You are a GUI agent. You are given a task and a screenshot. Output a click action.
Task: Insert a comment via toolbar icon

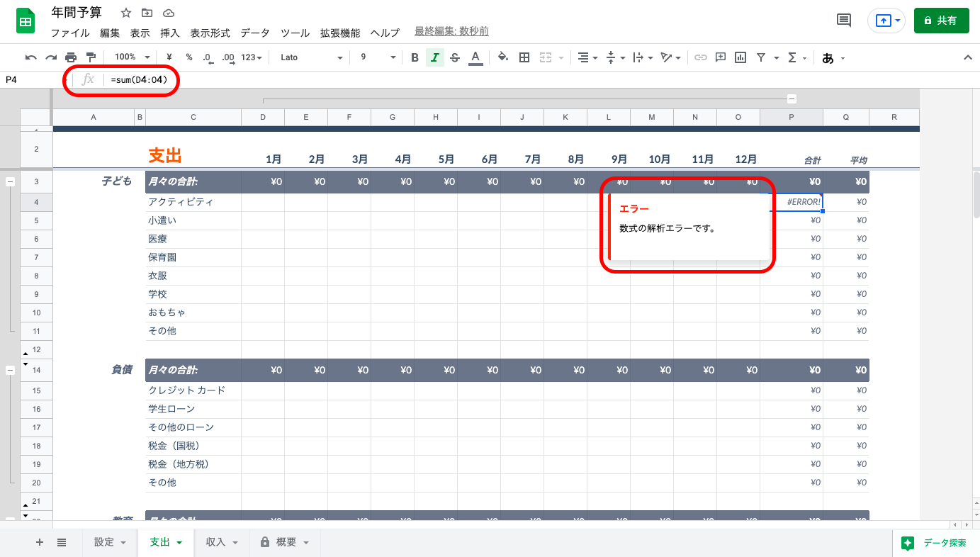point(721,57)
